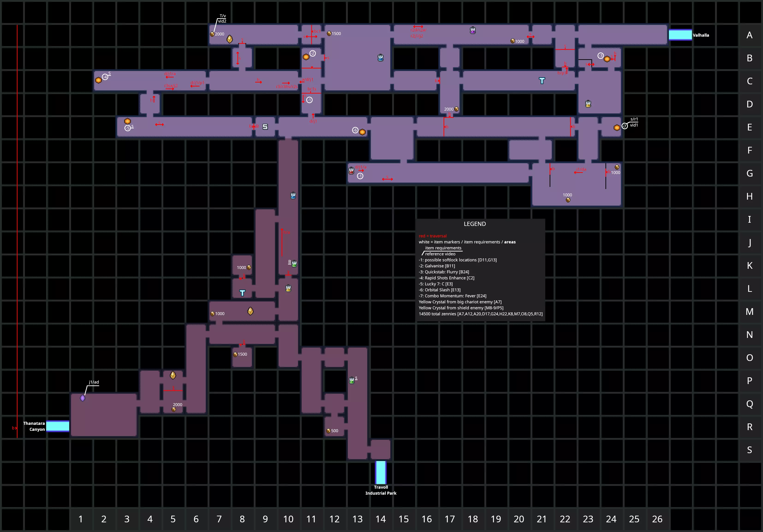Image resolution: width=763 pixels, height=532 pixels.
Task: Click the green potion icon labeled B
Action: pos(294,264)
